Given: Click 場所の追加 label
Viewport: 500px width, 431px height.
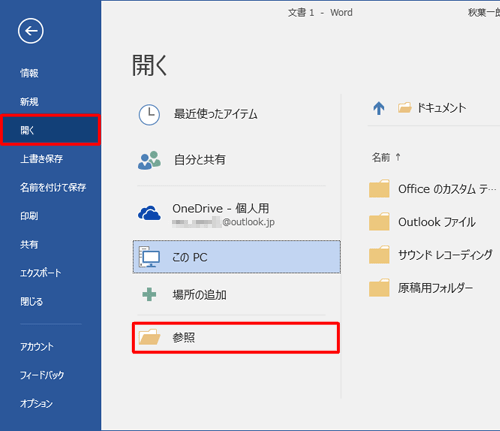Looking at the screenshot, I should click(200, 295).
